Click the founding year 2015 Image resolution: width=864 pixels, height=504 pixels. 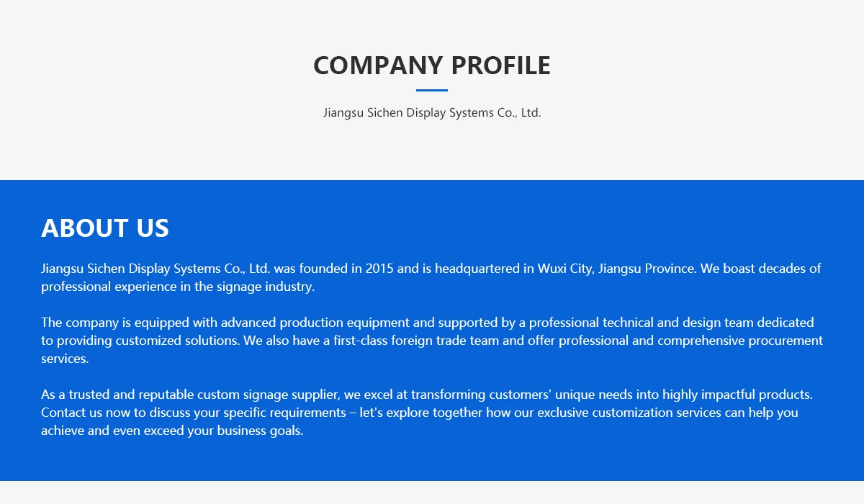379,269
